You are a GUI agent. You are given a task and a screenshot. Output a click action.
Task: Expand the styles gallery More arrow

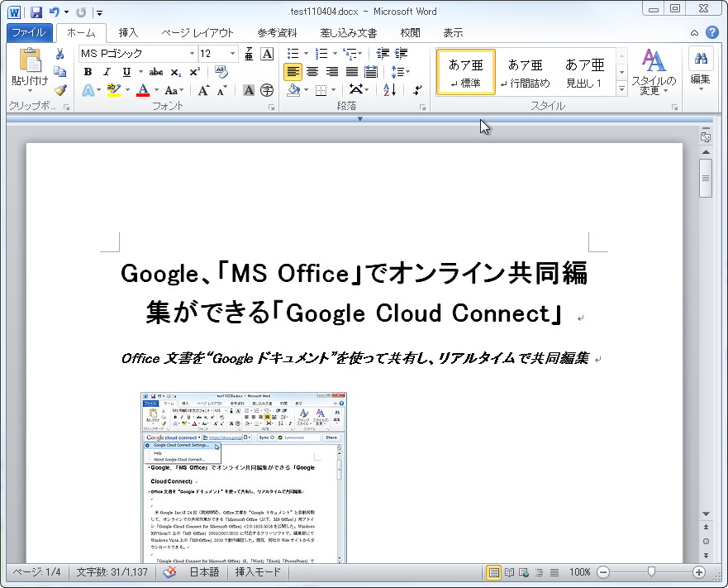tap(621, 88)
